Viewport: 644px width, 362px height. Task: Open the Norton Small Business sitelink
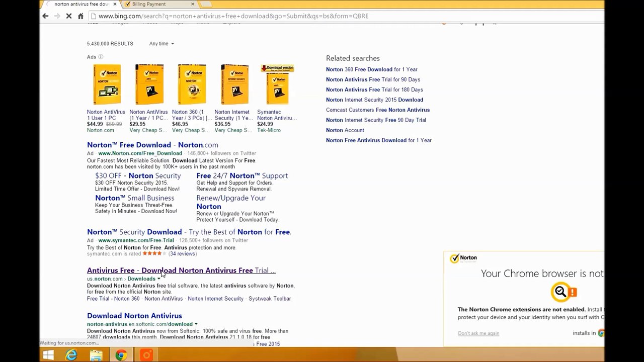coord(134,198)
